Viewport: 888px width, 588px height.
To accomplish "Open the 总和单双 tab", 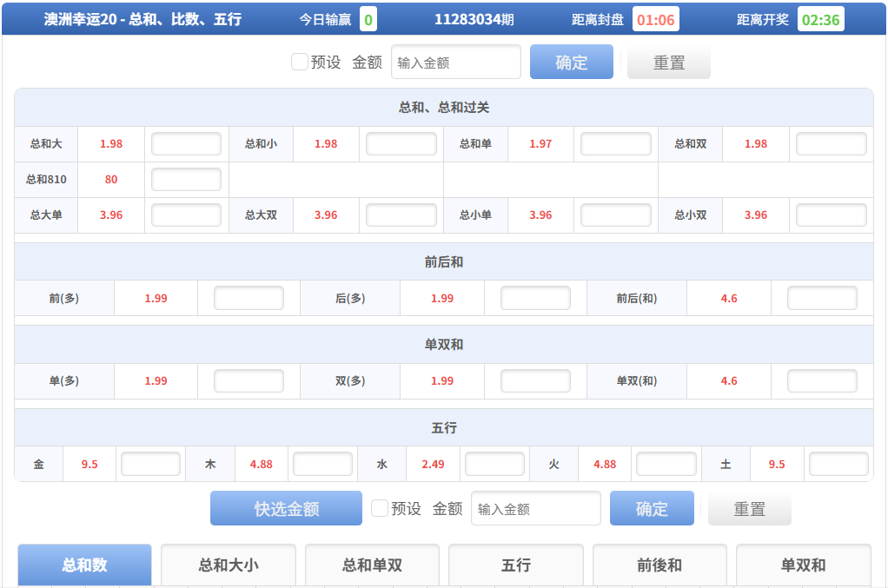I will (x=372, y=565).
